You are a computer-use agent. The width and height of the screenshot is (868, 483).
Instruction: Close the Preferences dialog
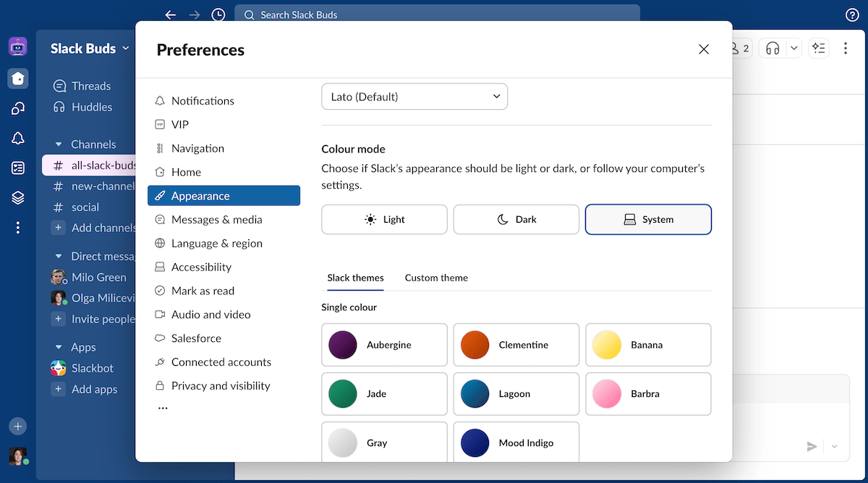[704, 49]
